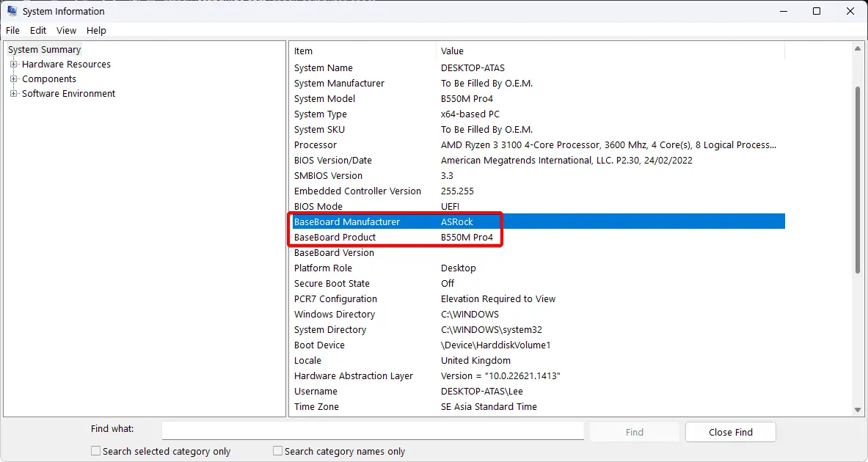Close the System Information window
The width and height of the screenshot is (868, 462).
[850, 11]
